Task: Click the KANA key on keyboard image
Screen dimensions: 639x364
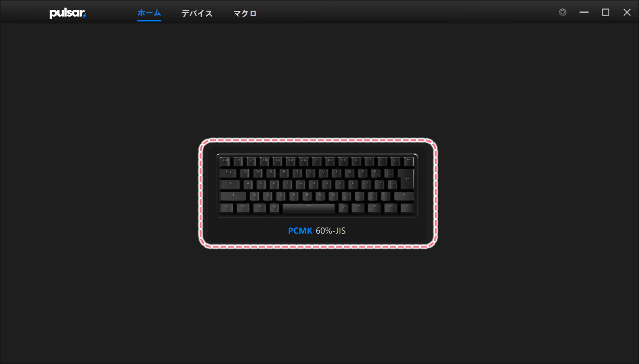Action: [x=358, y=208]
